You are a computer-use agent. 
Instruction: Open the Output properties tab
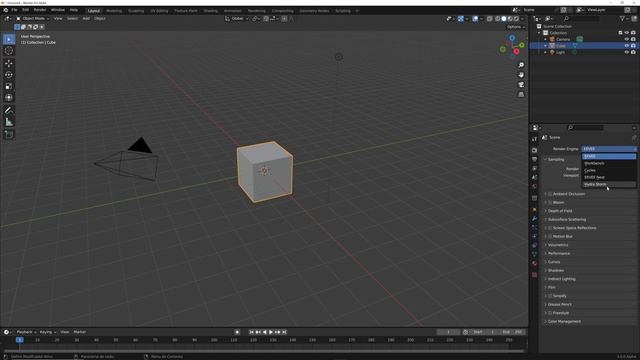coord(534,159)
